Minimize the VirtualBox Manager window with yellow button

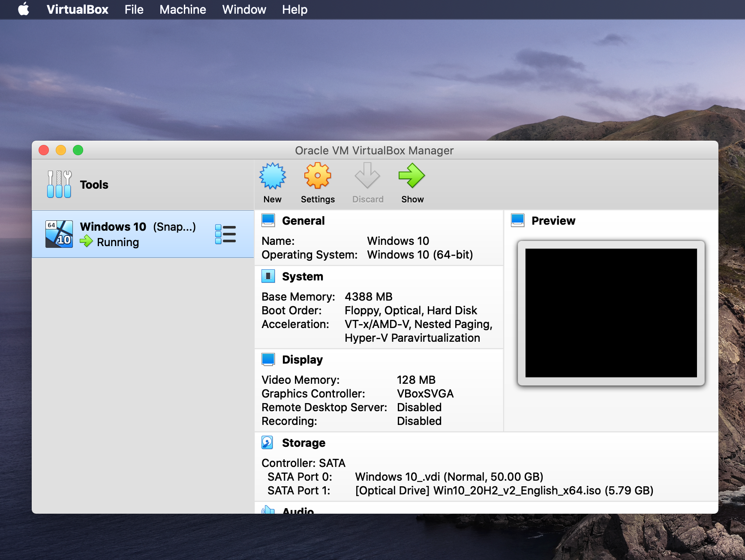[x=61, y=150]
